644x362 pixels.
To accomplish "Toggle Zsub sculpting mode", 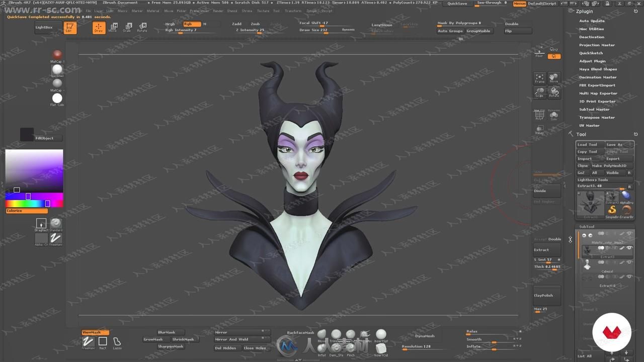I will pos(256,24).
